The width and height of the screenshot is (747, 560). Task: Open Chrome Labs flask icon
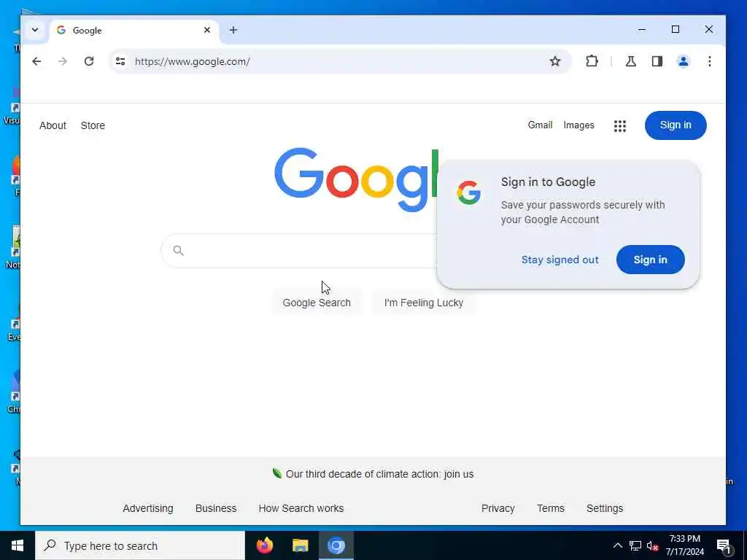[631, 61]
